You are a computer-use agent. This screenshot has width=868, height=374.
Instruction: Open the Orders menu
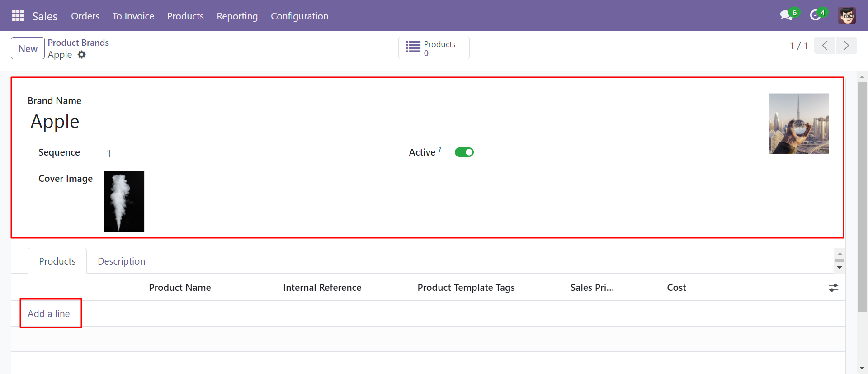point(85,16)
